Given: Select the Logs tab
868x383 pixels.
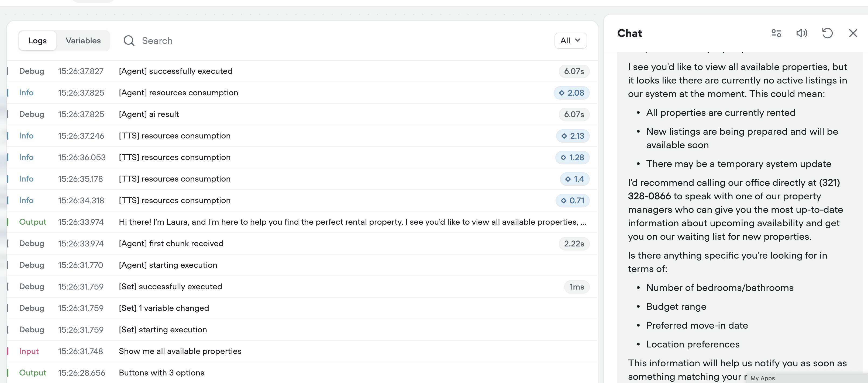Looking at the screenshot, I should pos(37,41).
